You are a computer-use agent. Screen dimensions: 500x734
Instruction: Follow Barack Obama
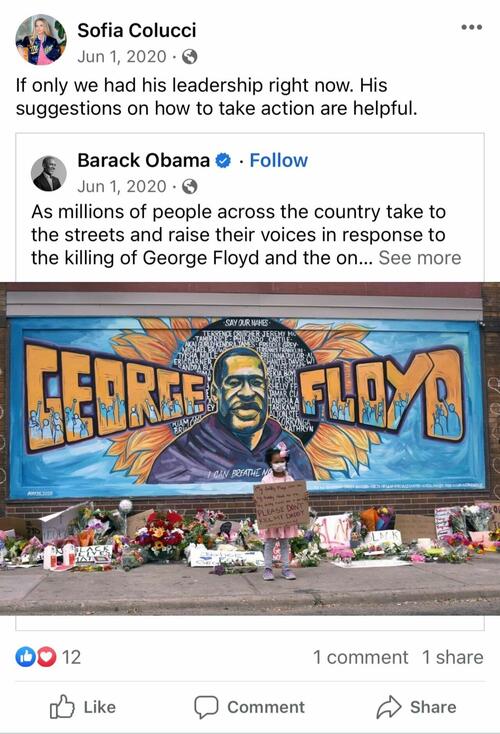[279, 161]
